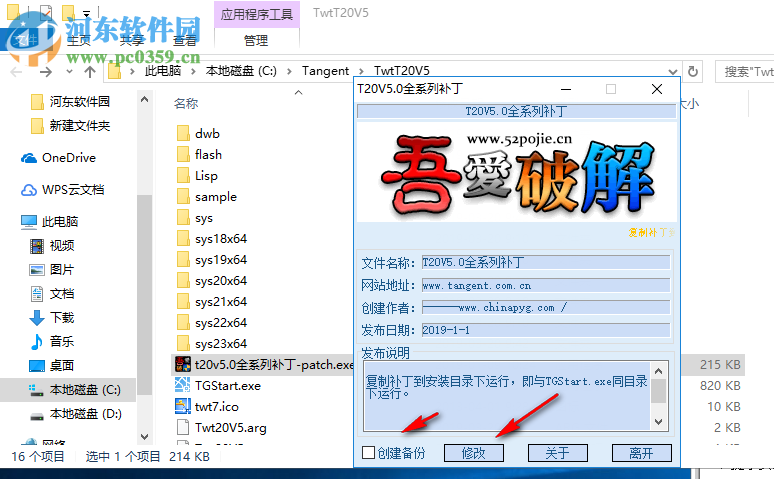
Task: Open the 主页 ribbon tab
Action: point(79,40)
